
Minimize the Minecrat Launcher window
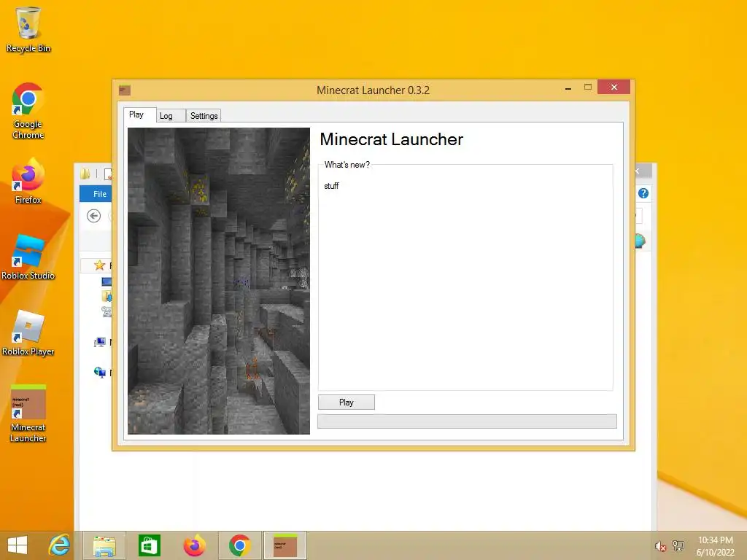pos(568,88)
